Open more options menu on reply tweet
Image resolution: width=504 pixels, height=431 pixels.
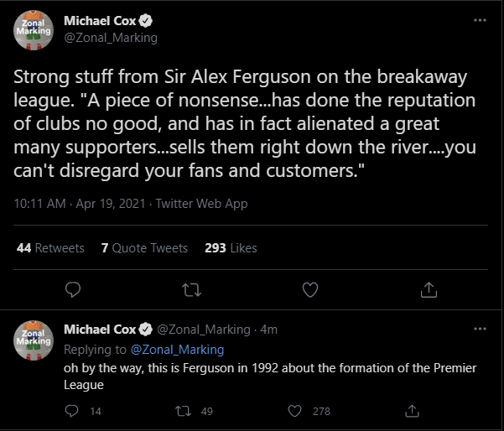point(480,329)
